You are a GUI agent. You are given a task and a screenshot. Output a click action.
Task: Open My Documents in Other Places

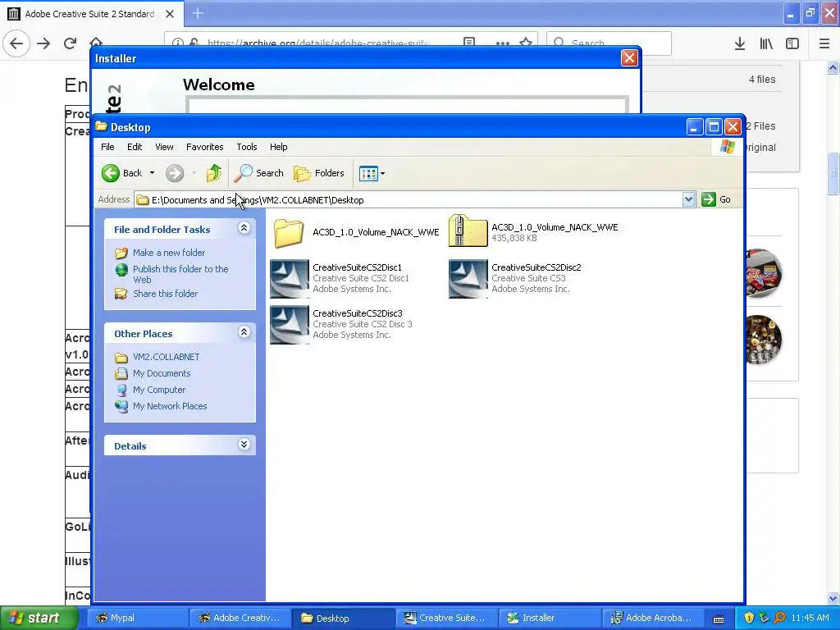click(162, 373)
